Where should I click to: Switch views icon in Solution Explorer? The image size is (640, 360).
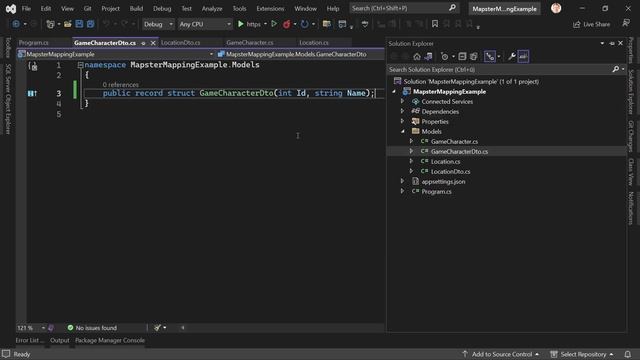(x=428, y=57)
